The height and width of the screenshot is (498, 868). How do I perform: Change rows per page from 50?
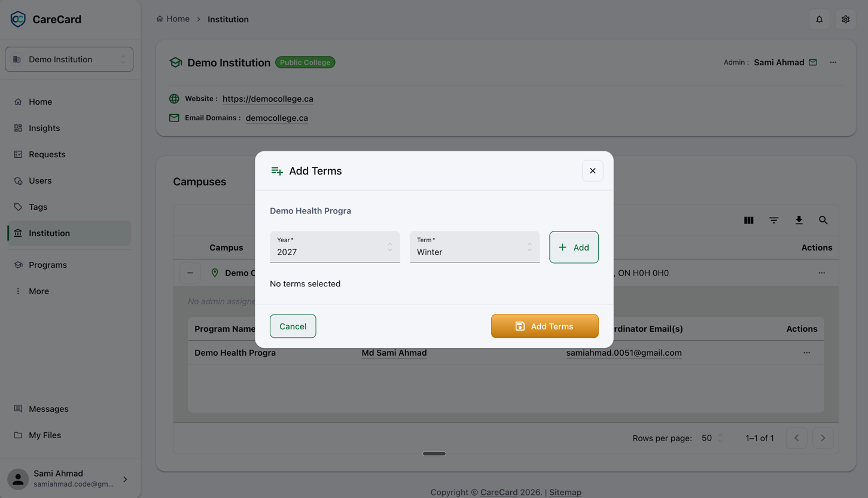(x=712, y=438)
